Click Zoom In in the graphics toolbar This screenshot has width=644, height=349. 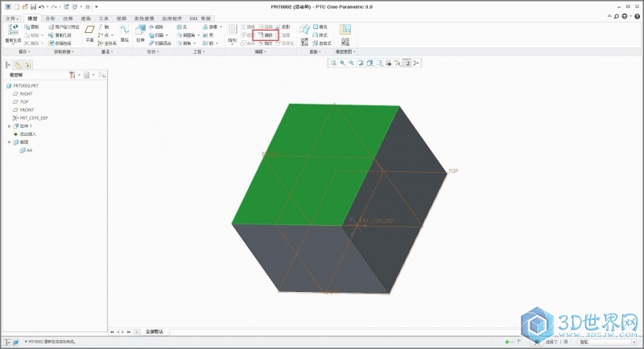342,63
